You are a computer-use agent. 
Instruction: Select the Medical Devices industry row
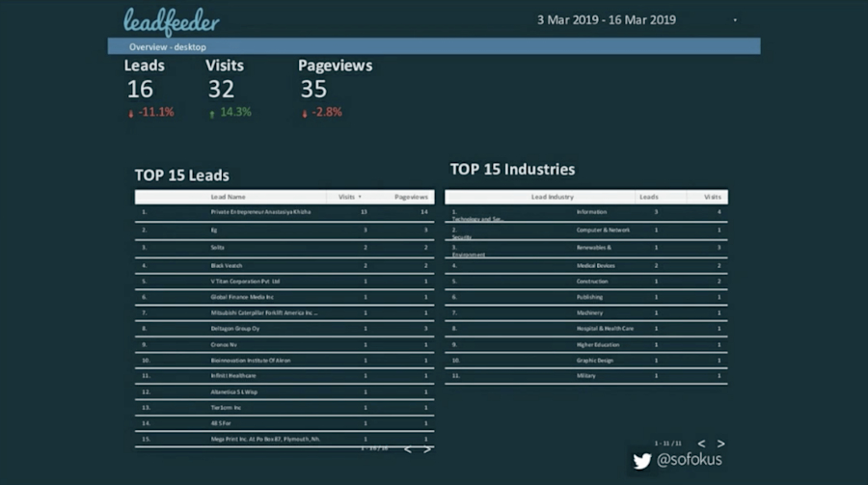[586, 266]
